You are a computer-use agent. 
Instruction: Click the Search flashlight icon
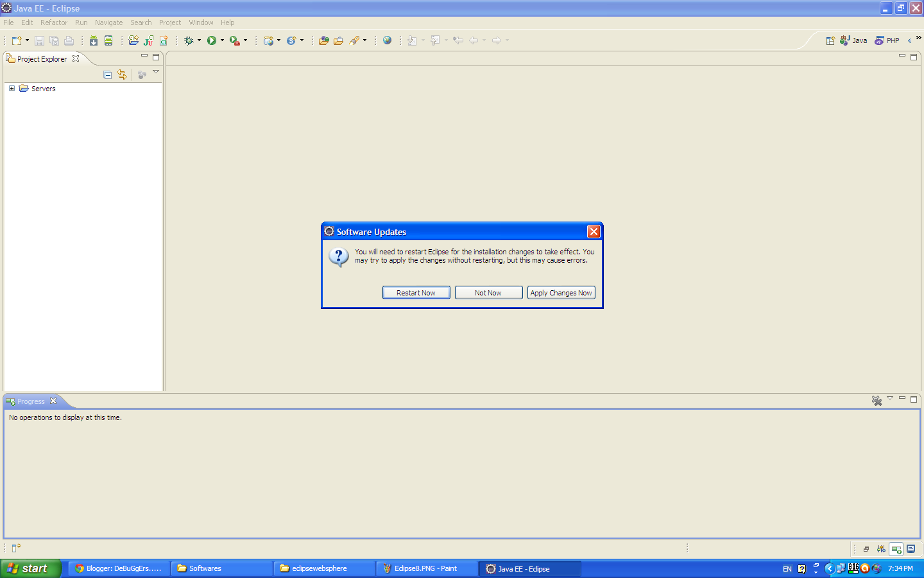[354, 40]
